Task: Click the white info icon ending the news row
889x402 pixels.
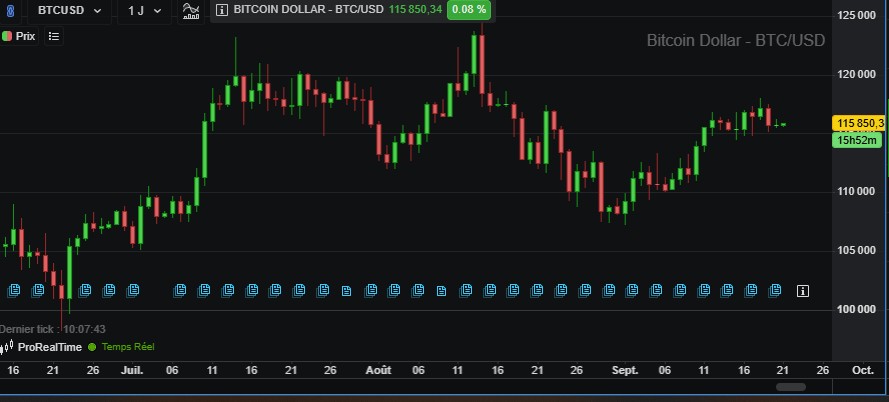Action: pos(802,291)
